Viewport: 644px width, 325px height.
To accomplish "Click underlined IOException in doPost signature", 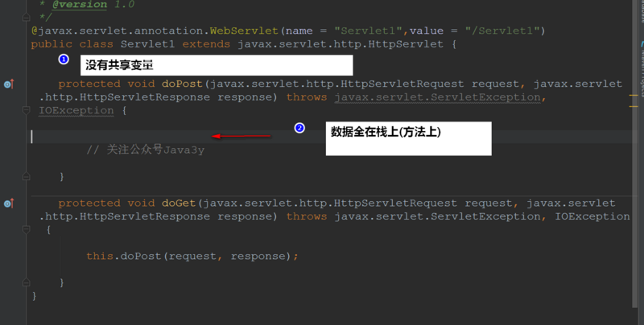I will (76, 110).
